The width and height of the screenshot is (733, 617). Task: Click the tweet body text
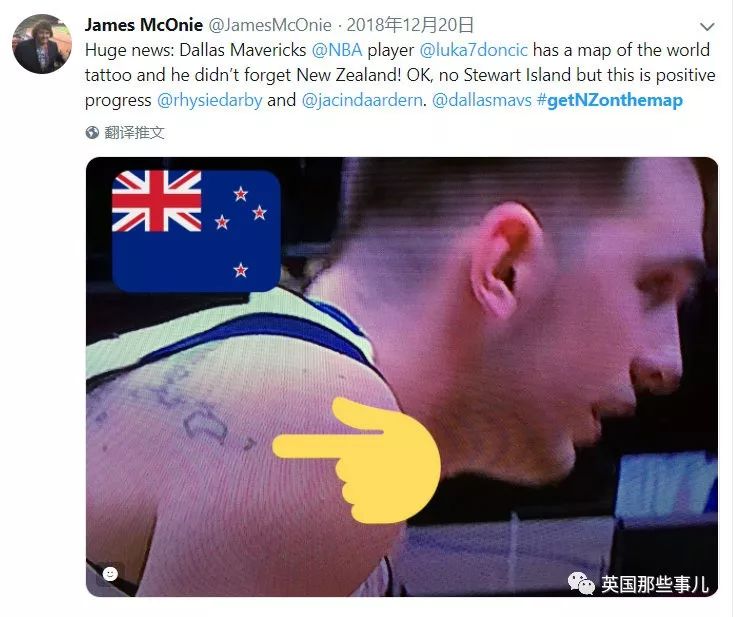click(400, 75)
